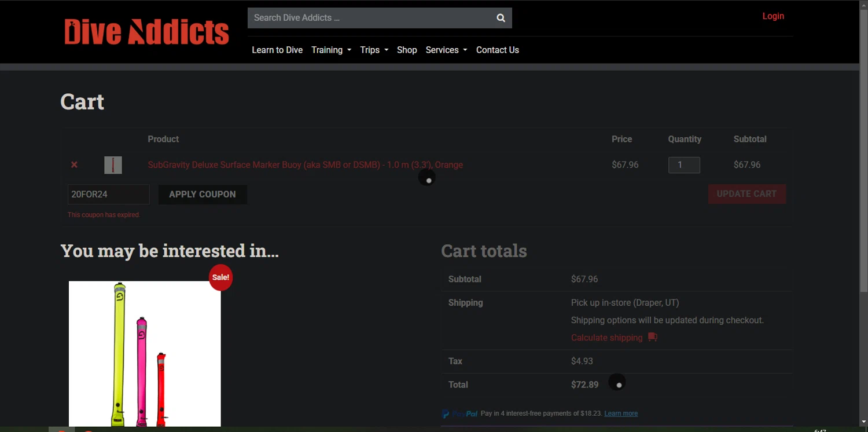
Task: Click the UPDATE CART button
Action: 747,194
